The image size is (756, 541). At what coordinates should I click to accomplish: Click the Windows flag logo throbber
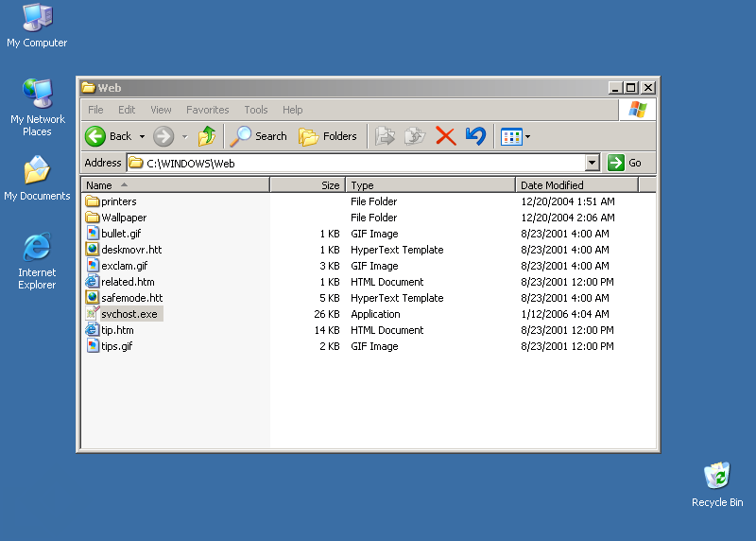click(637, 110)
